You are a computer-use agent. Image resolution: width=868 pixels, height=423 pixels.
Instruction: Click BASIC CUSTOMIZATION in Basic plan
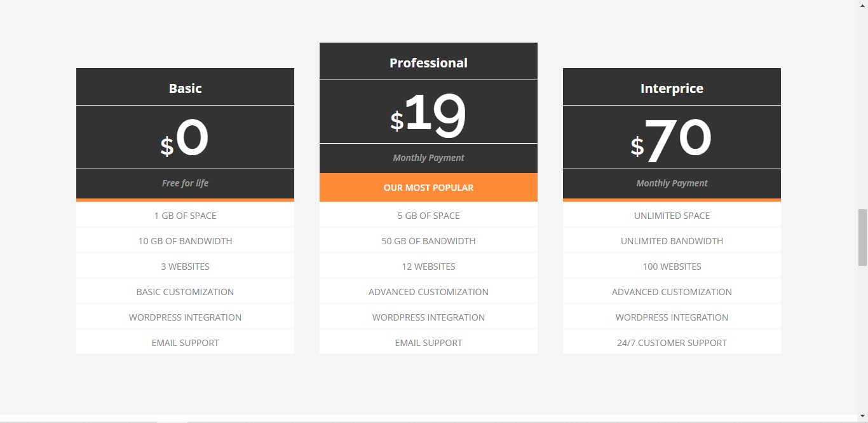(x=185, y=291)
